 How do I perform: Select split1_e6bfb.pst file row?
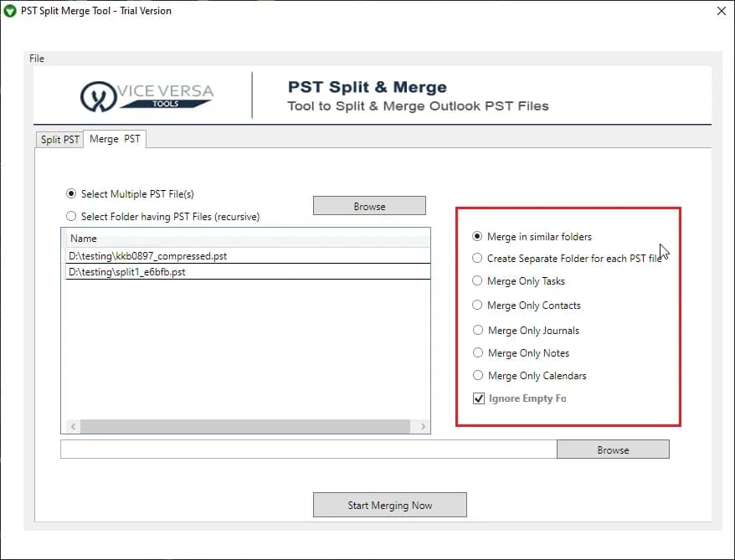pos(248,272)
